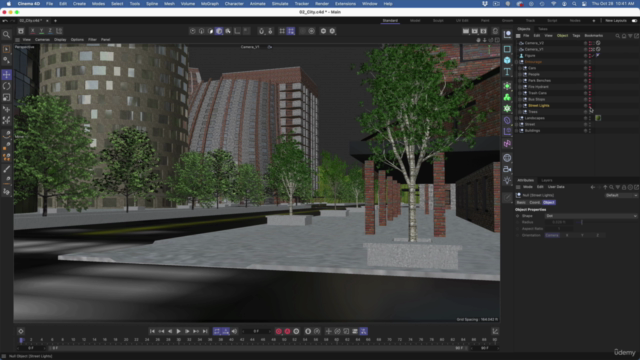
Task: Open the Default layout dropdown in Attributes
Action: pos(621,196)
